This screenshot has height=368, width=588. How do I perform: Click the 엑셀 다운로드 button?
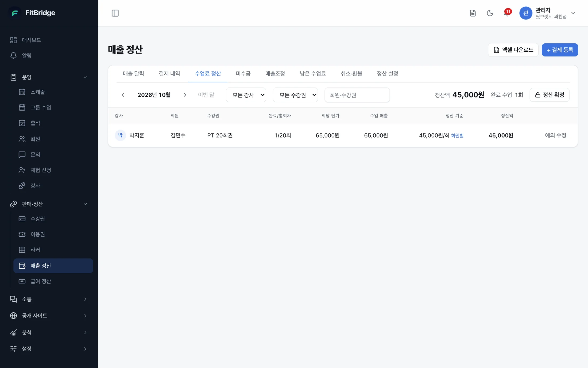click(x=513, y=50)
